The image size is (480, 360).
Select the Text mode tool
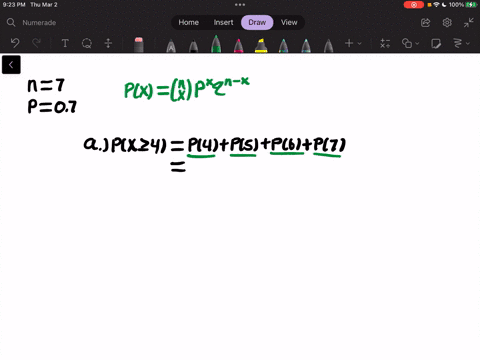point(65,43)
